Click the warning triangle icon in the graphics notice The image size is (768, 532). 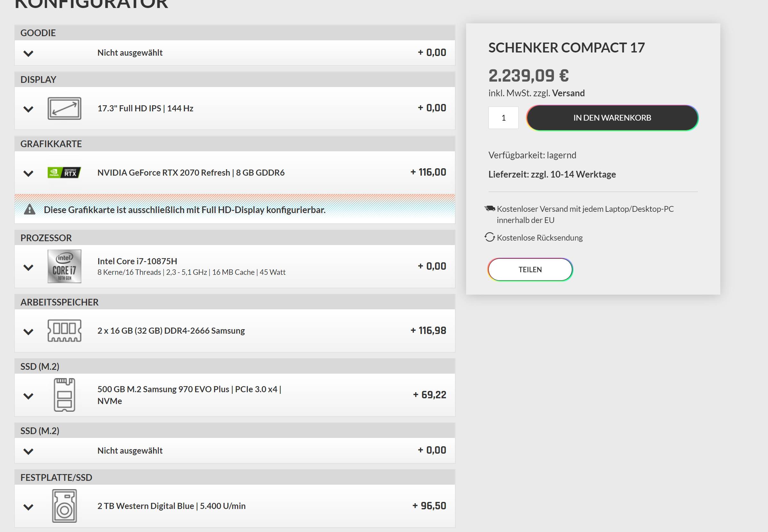click(30, 209)
